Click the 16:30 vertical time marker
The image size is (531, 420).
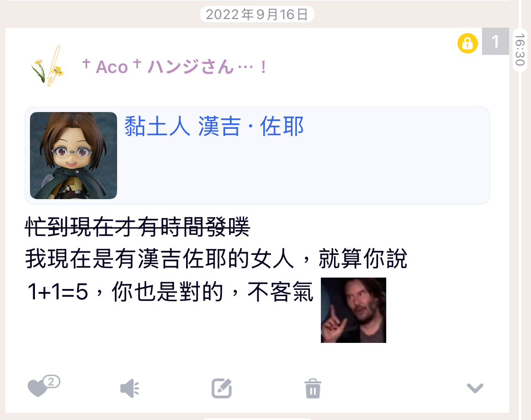tap(520, 50)
